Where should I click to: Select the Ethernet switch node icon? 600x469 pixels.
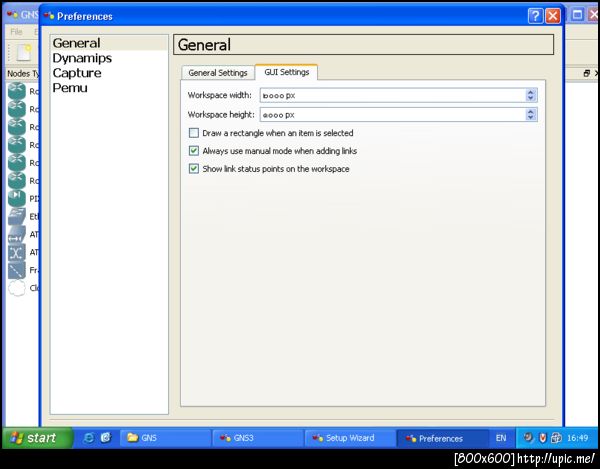17,217
